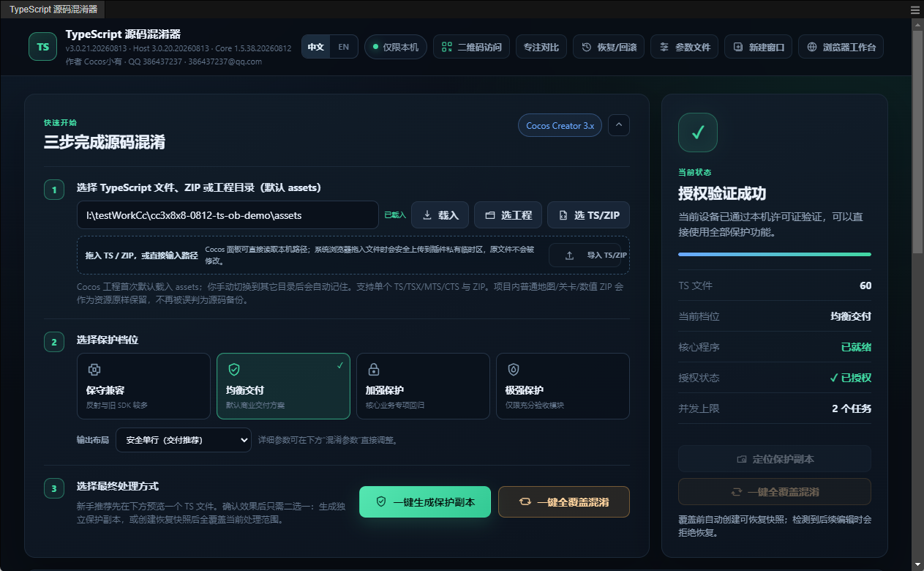Viewport: 924px width, 571px height.
Task: Click the checkmark on 均衡交付 card
Action: (340, 365)
